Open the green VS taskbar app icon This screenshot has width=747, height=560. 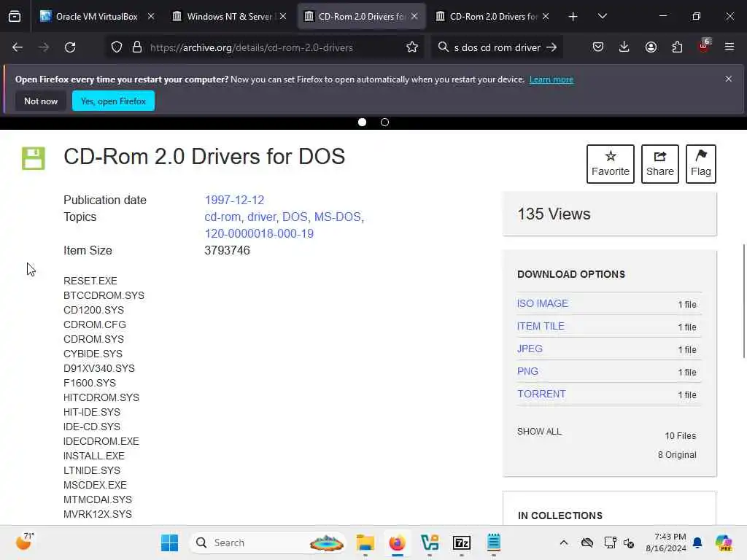[x=430, y=542]
